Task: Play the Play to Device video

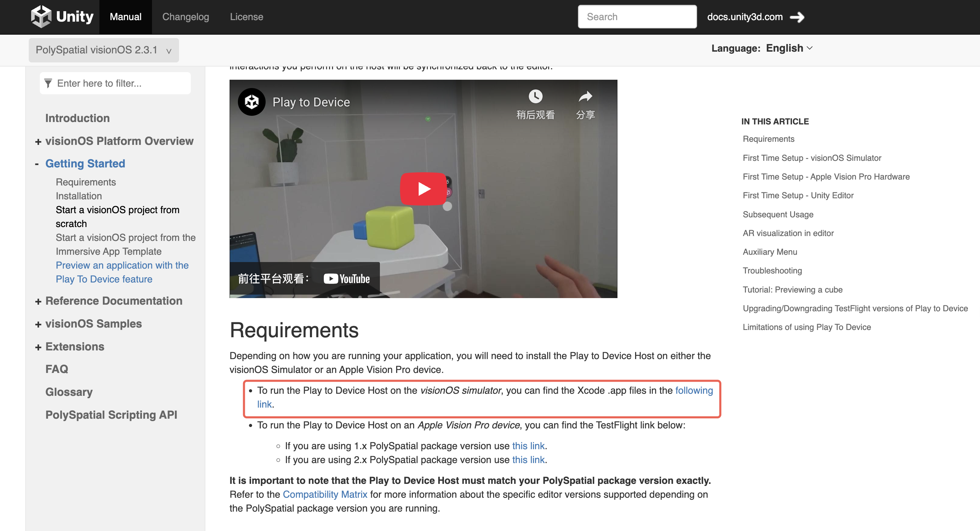Action: tap(424, 189)
